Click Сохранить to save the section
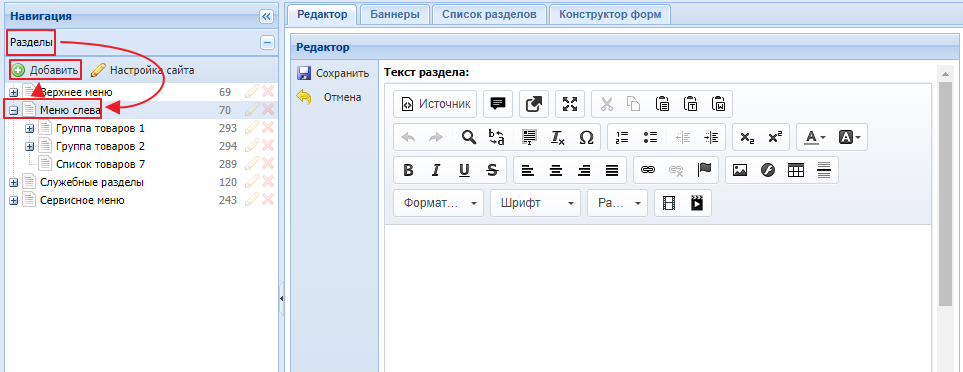This screenshot has width=963, height=372. click(333, 74)
